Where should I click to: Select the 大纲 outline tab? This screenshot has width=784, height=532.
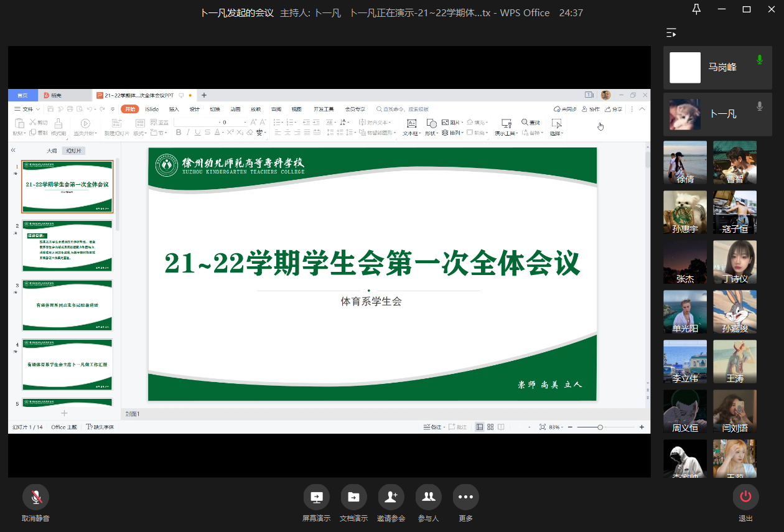coord(52,151)
